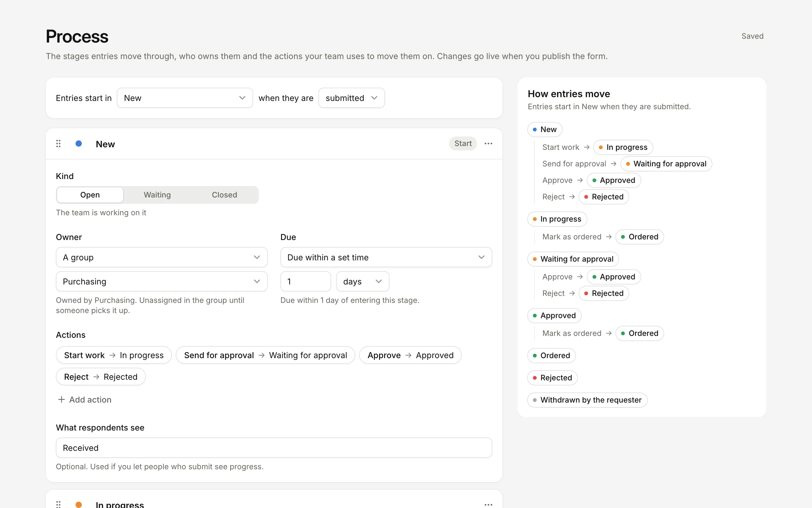Click the In progress stage card title
Screen dimensions: 812x508
click(x=120, y=504)
